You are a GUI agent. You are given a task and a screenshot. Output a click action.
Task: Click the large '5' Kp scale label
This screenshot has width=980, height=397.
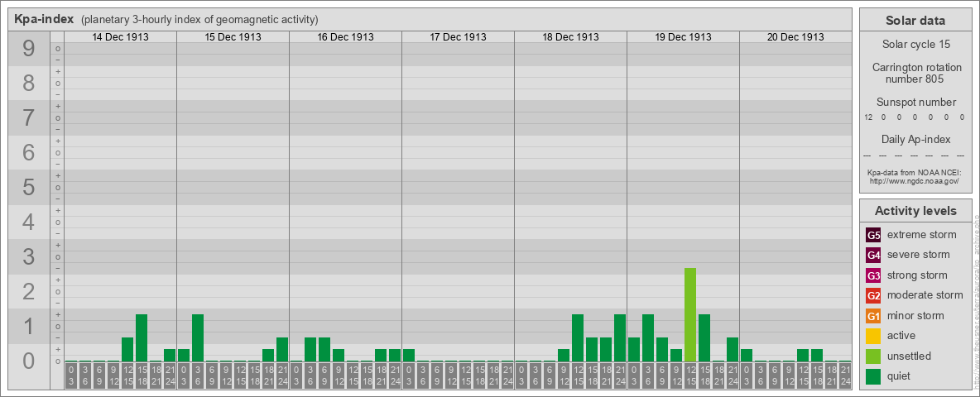tap(29, 187)
